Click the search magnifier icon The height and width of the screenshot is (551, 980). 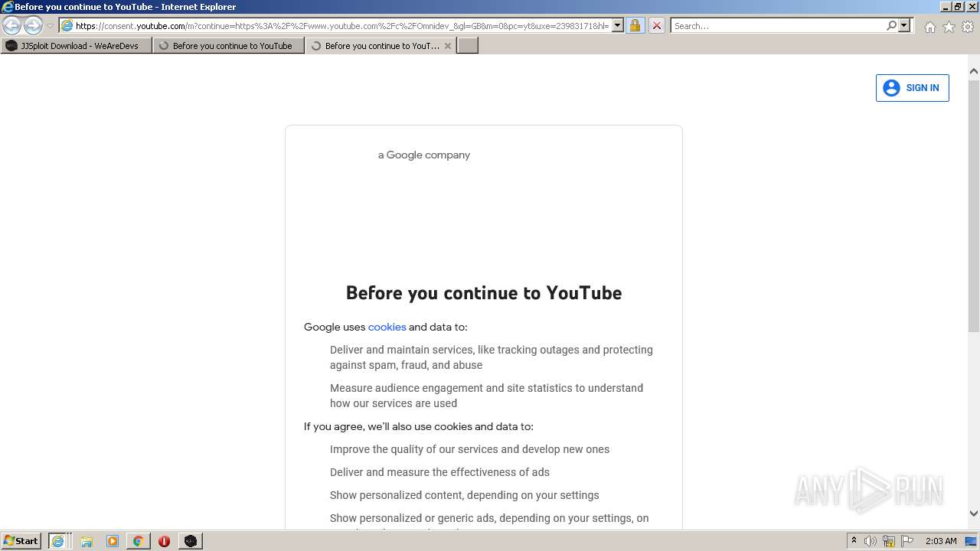click(x=891, y=26)
